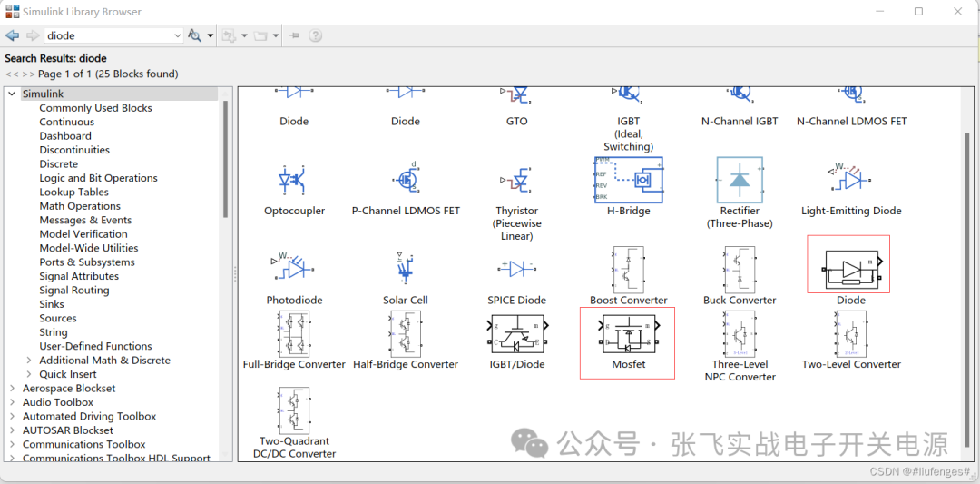Select Discrete library in tree
The width and height of the screenshot is (980, 484).
point(59,163)
